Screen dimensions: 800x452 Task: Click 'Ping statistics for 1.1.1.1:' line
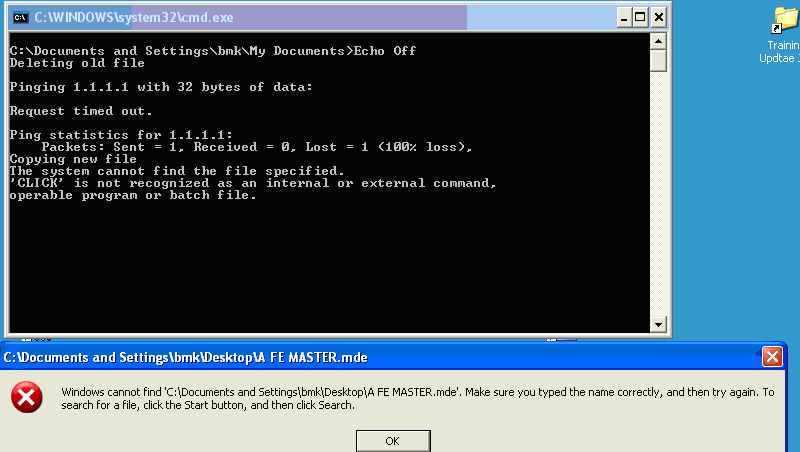(121, 135)
